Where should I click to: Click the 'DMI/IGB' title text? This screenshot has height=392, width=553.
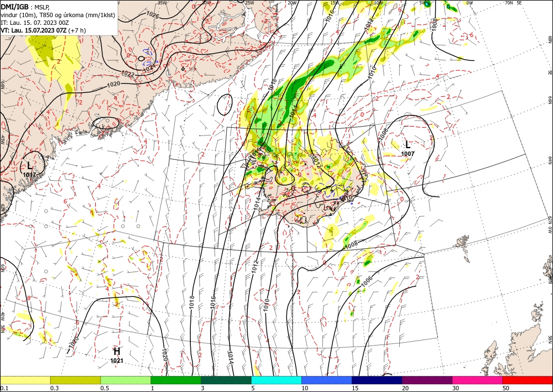15,6
